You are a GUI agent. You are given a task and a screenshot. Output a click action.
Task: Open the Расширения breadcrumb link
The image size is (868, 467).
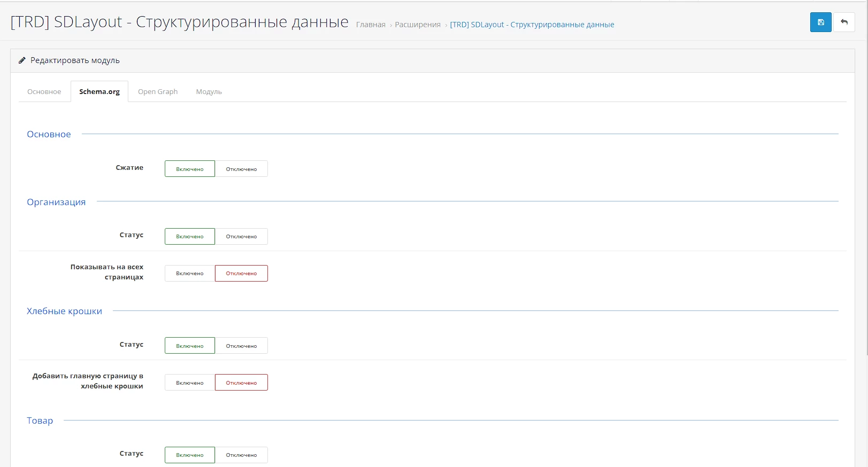(x=418, y=25)
